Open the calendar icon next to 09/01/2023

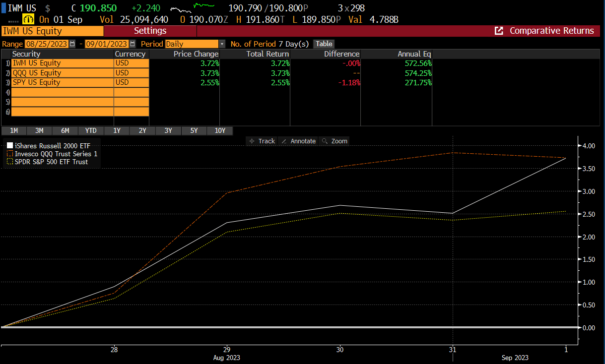(x=132, y=44)
